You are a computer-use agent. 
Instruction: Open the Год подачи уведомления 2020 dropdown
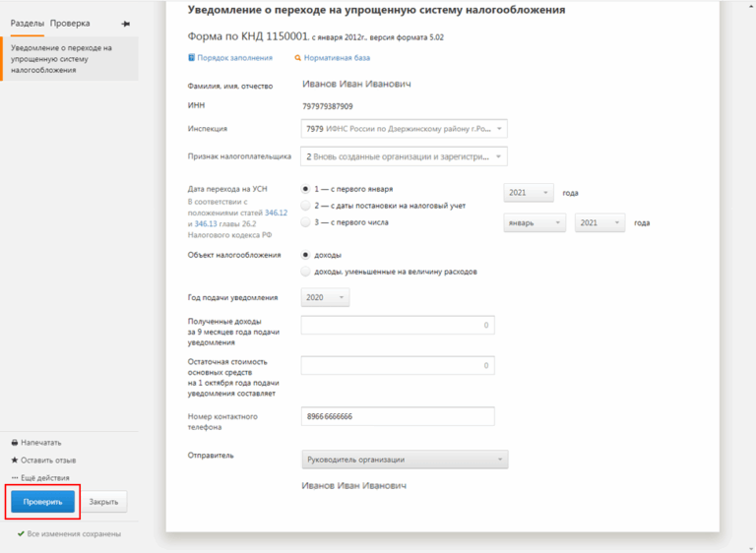tap(326, 297)
